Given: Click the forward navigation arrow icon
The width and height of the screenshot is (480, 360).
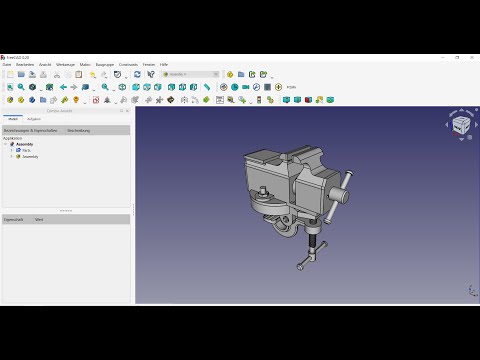Looking at the screenshot, I should (x=74, y=87).
